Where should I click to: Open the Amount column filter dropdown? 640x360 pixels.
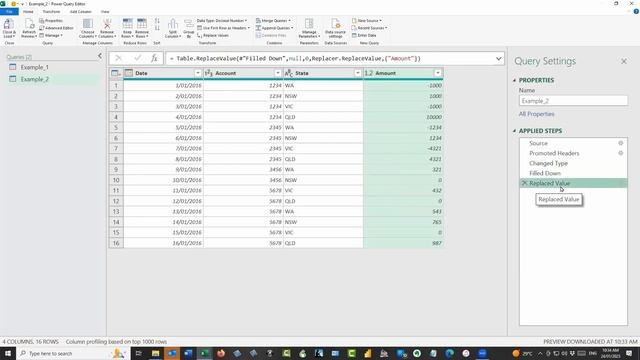(x=438, y=73)
